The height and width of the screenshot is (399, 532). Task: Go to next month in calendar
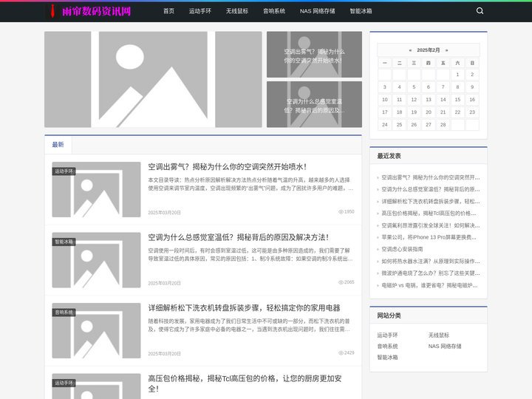coord(446,50)
